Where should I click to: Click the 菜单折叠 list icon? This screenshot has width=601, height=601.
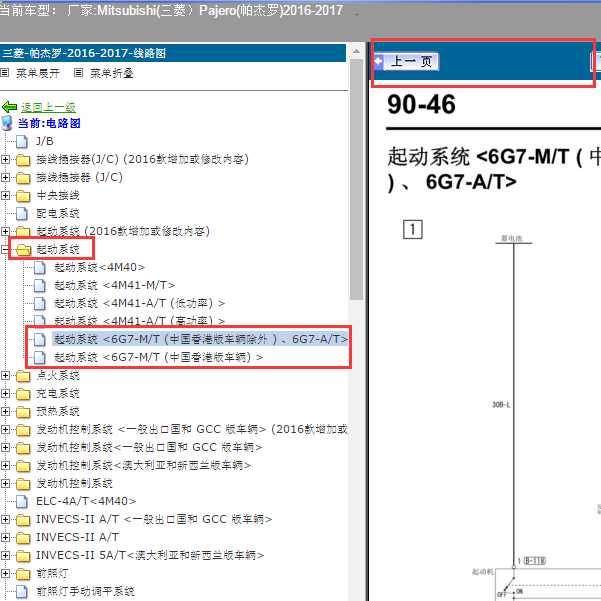[x=78, y=72]
